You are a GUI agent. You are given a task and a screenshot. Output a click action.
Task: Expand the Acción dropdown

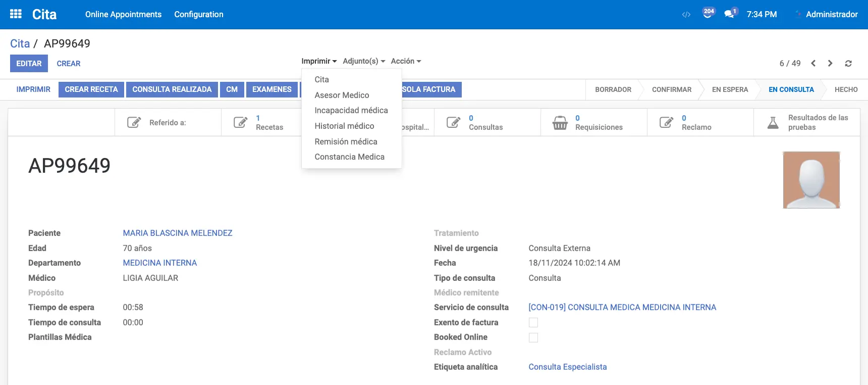coord(405,61)
